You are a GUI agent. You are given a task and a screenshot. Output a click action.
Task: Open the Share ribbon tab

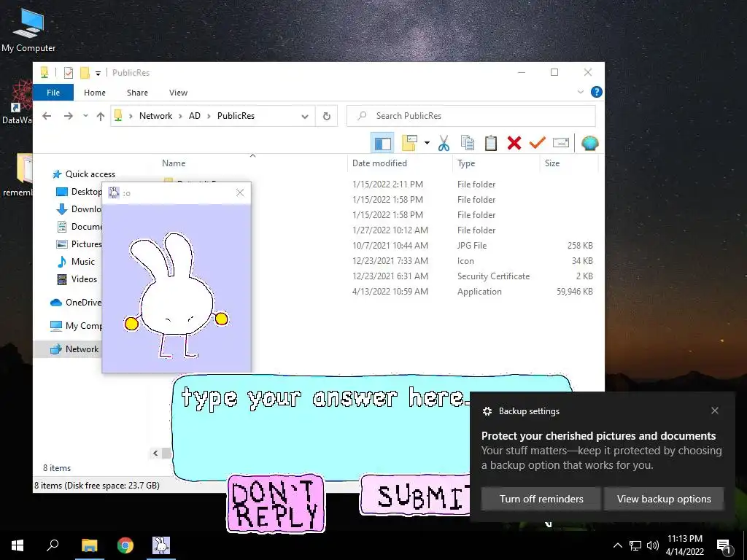click(137, 93)
